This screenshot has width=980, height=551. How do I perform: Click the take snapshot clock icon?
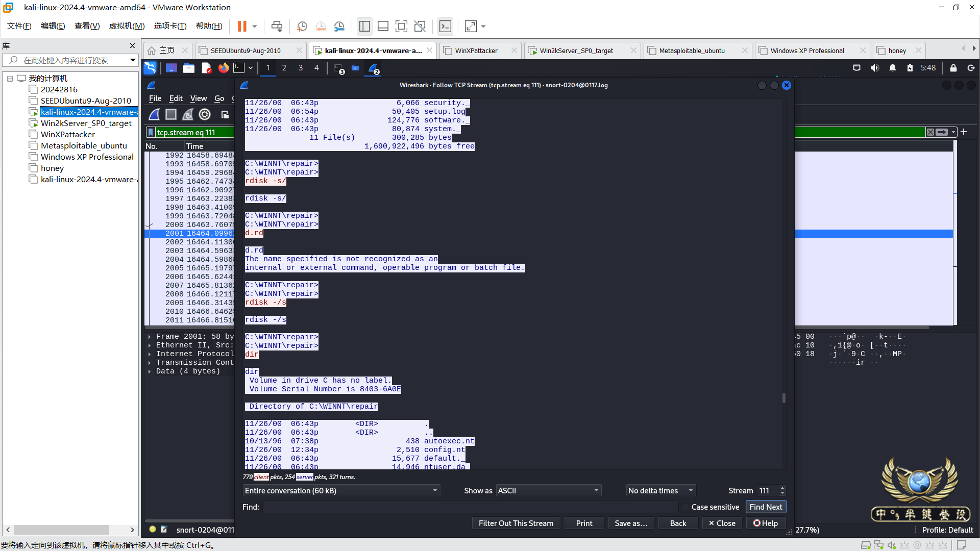(302, 26)
